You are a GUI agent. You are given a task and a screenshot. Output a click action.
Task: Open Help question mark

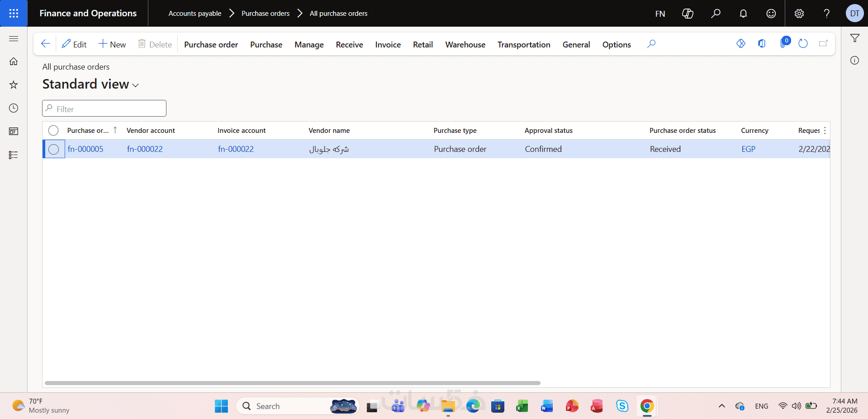point(827,14)
